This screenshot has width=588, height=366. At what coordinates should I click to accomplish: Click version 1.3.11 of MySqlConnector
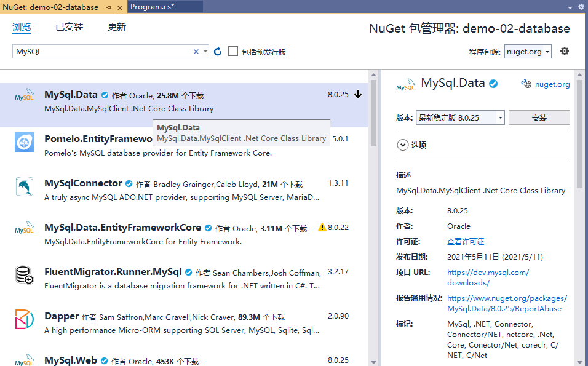[338, 183]
